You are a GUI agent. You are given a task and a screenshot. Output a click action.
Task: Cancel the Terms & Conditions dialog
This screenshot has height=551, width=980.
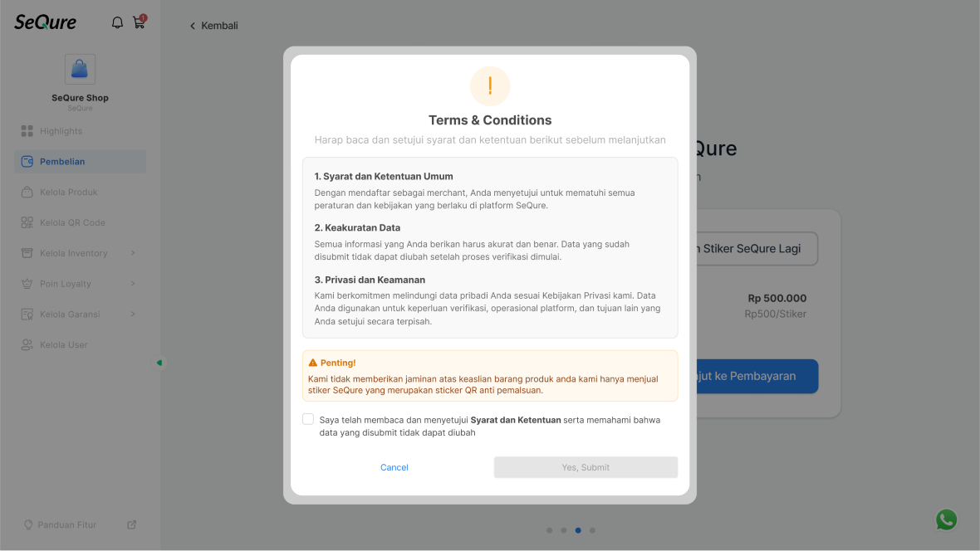pos(394,467)
